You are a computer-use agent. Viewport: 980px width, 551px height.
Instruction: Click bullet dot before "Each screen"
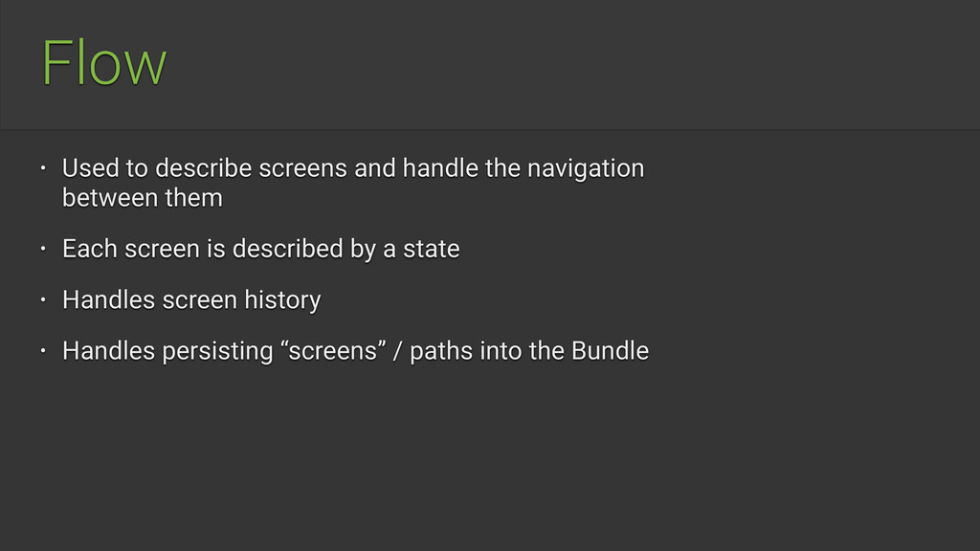pyautogui.click(x=43, y=249)
